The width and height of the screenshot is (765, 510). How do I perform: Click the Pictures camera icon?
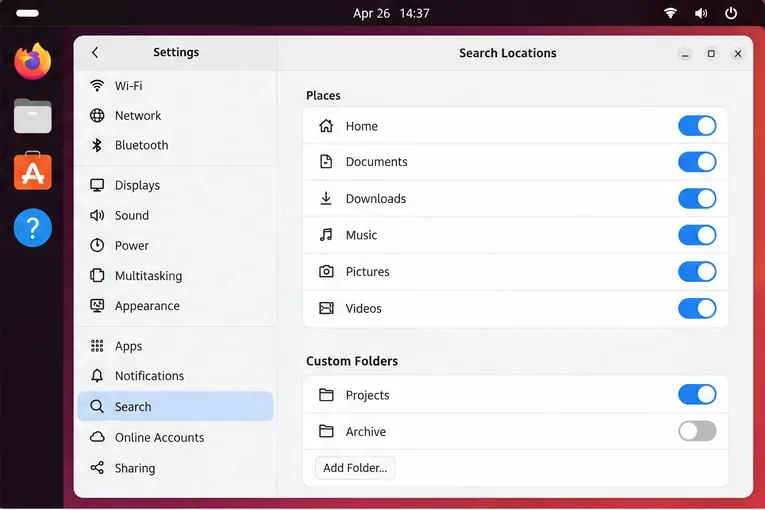(326, 271)
